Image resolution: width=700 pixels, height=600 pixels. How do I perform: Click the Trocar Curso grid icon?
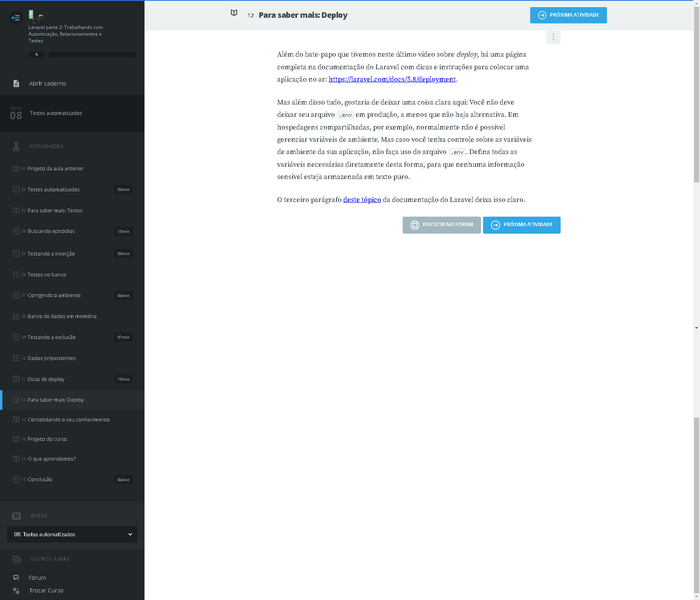[16, 590]
